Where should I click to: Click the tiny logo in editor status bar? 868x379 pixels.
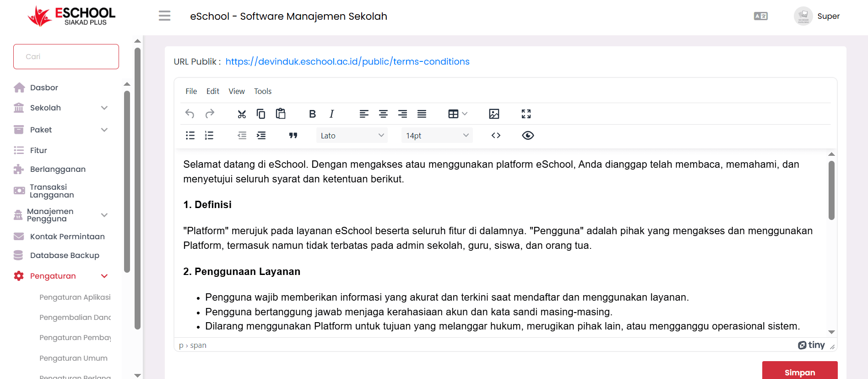[811, 345]
